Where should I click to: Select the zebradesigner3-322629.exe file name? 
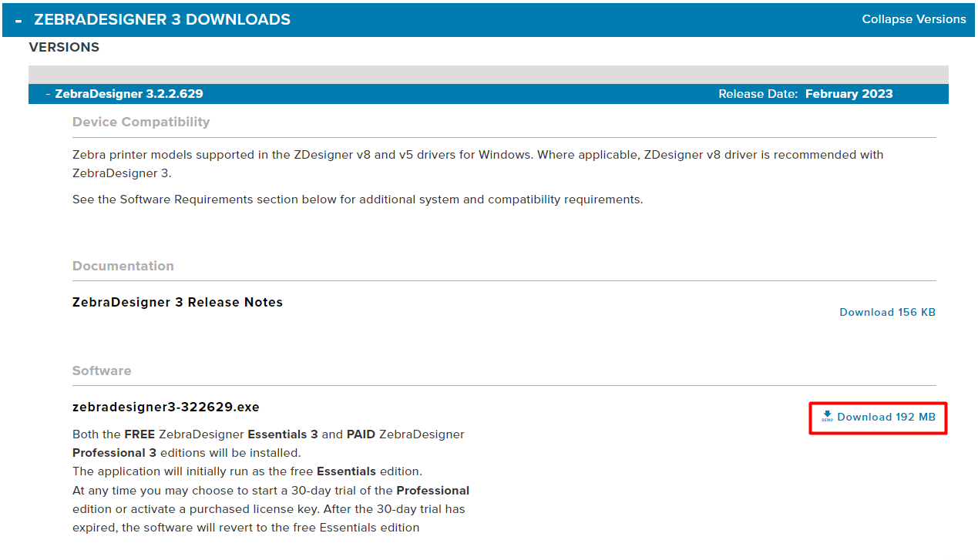tap(166, 407)
